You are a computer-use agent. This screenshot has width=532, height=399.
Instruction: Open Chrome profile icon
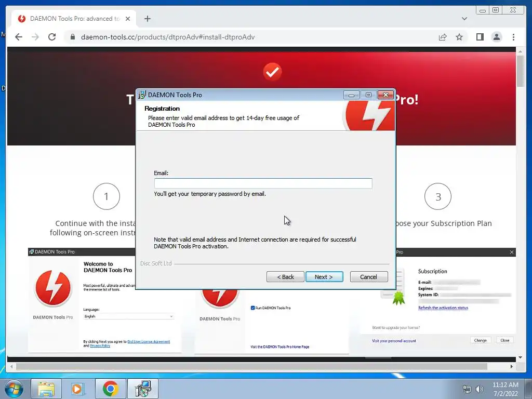497,37
